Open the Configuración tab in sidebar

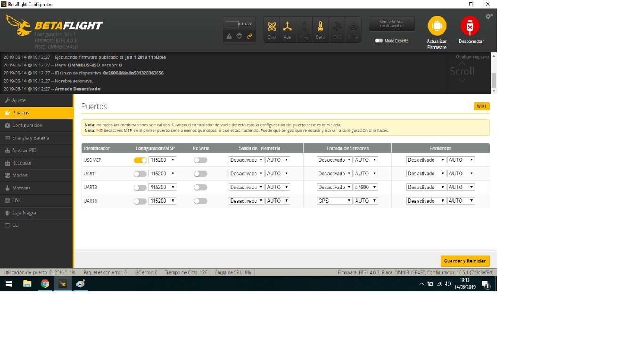tap(27, 125)
